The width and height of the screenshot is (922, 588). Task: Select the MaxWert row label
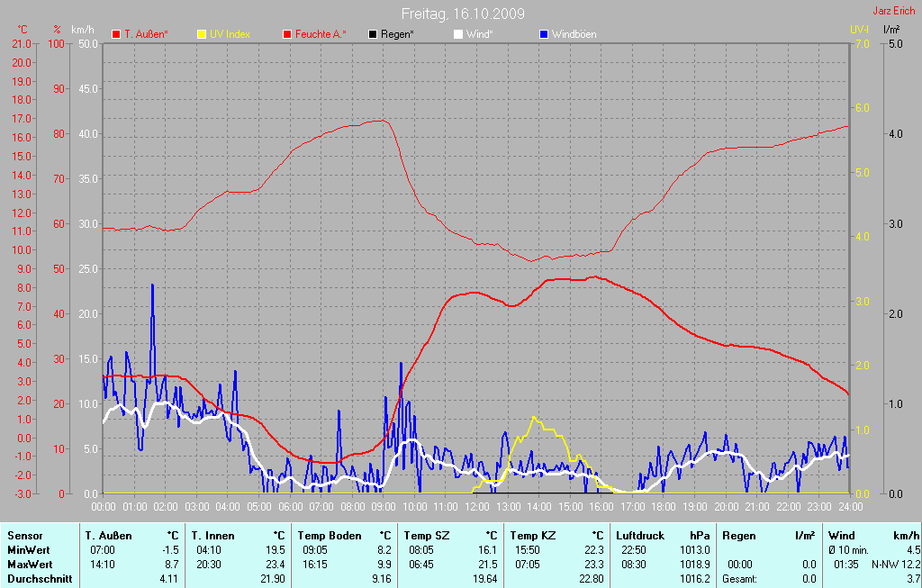coord(29,564)
